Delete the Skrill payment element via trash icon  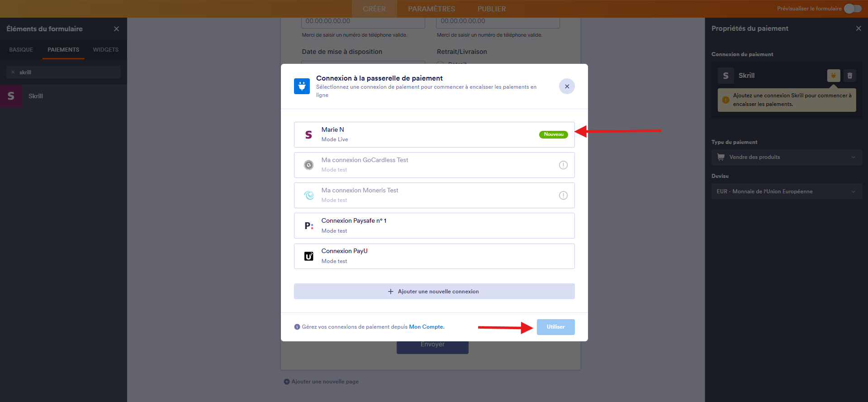click(850, 76)
